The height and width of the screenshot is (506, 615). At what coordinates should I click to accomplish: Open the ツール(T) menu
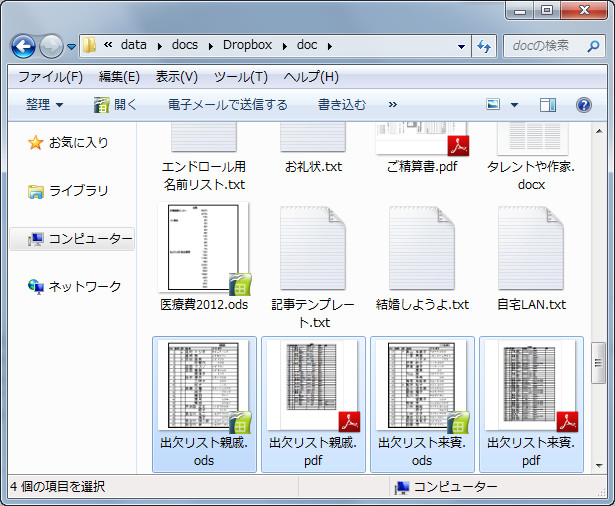pos(240,77)
